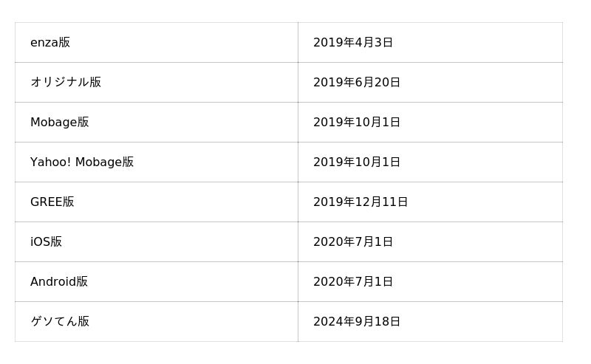Select the Yahoo! Mobage版 cell
The image size is (591, 364).
tap(82, 162)
